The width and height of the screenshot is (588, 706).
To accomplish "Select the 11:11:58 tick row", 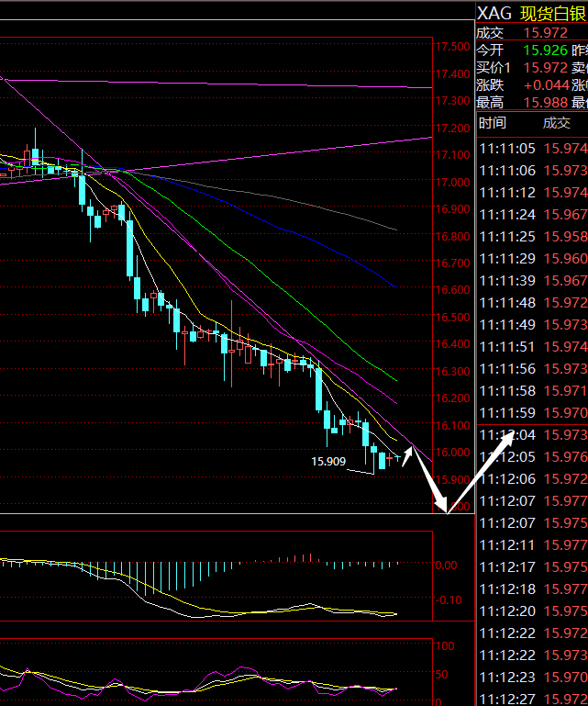I will 532,391.
